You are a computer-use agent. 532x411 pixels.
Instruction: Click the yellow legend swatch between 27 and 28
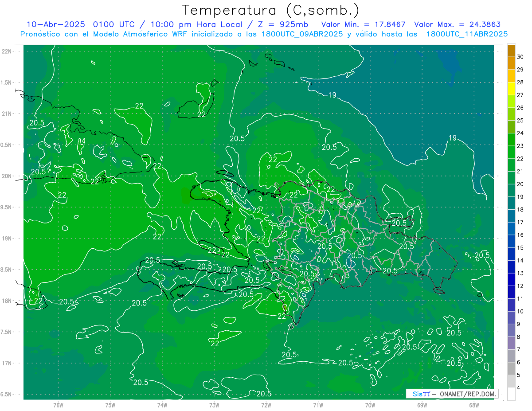(511, 89)
